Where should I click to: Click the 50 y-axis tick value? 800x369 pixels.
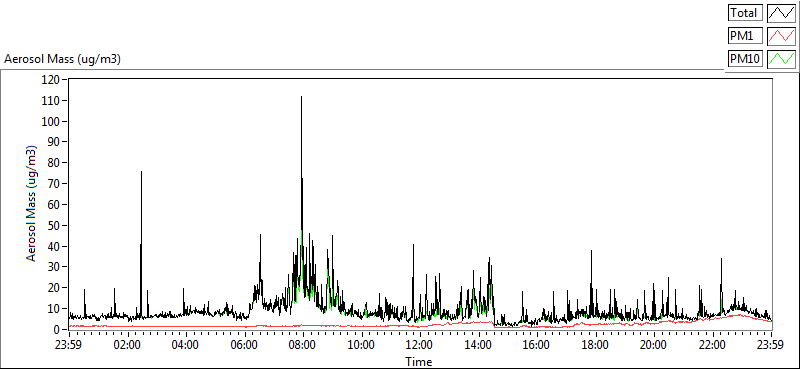[55, 226]
